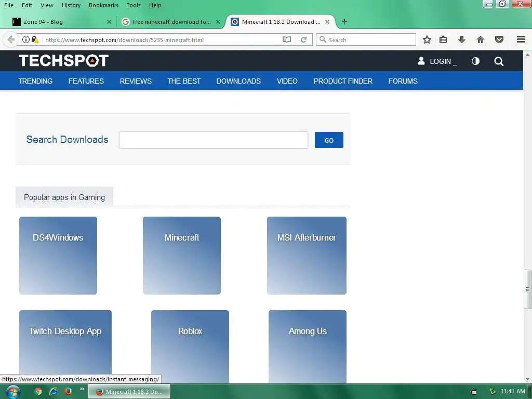The width and height of the screenshot is (532, 399).
Task: Click the keyboard icon in system tray
Action: pyautogui.click(x=474, y=392)
